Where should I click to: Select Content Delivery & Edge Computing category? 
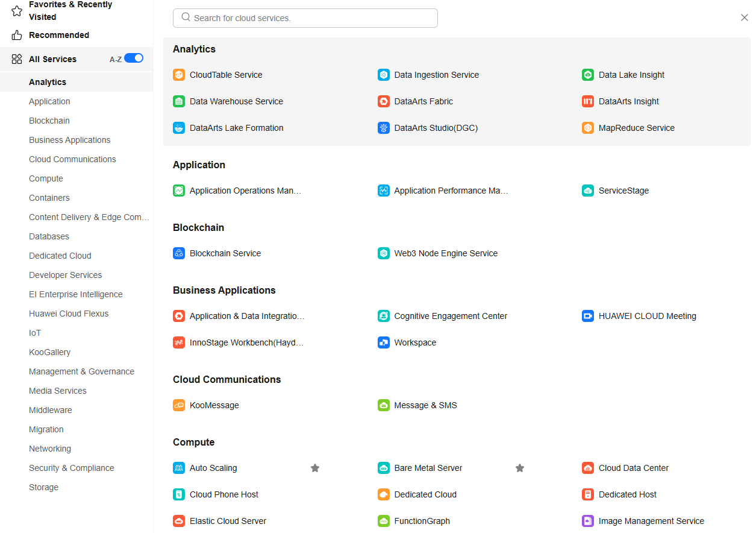pyautogui.click(x=89, y=217)
